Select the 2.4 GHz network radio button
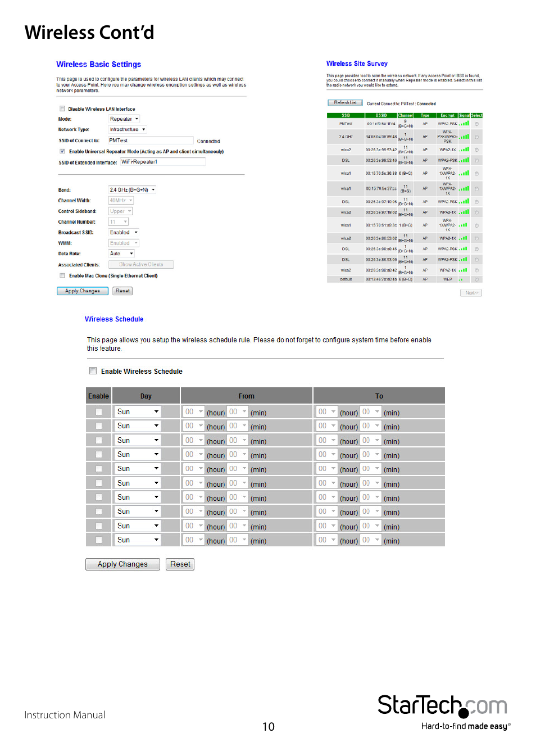The image size is (536, 756). click(476, 137)
